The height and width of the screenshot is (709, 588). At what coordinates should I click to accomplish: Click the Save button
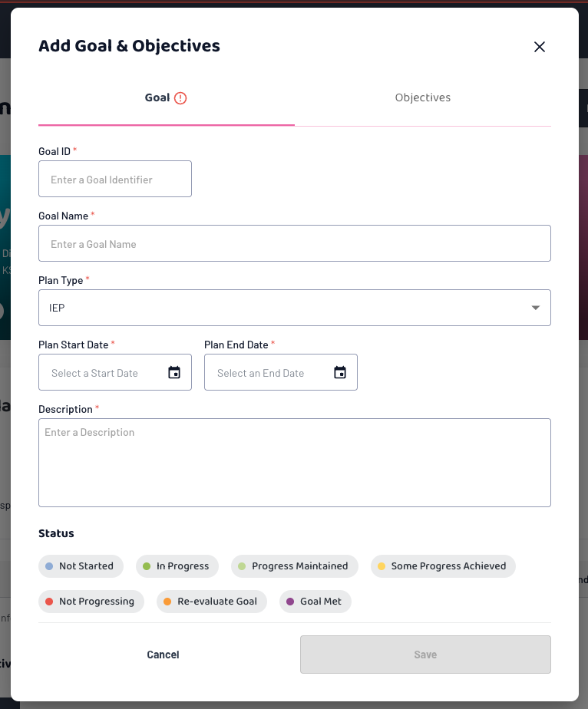point(425,655)
